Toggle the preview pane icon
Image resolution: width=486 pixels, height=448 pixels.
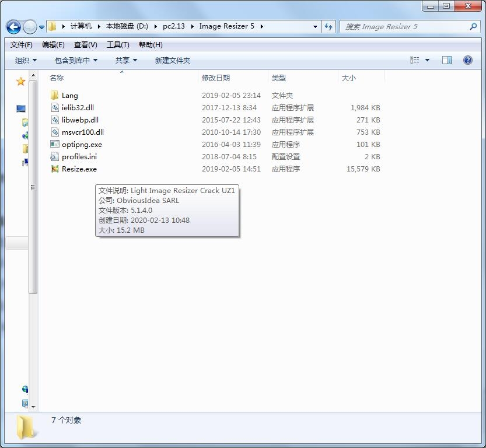(447, 60)
